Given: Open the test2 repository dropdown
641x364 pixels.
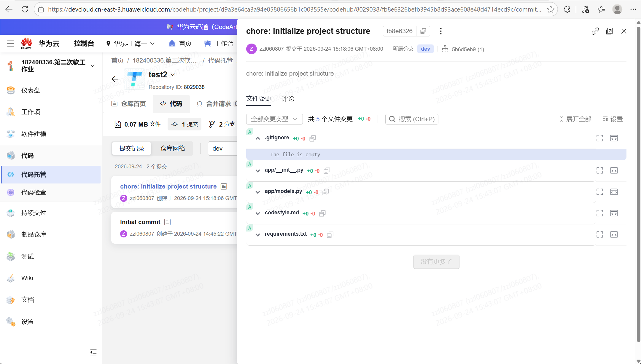Looking at the screenshot, I should point(173,75).
